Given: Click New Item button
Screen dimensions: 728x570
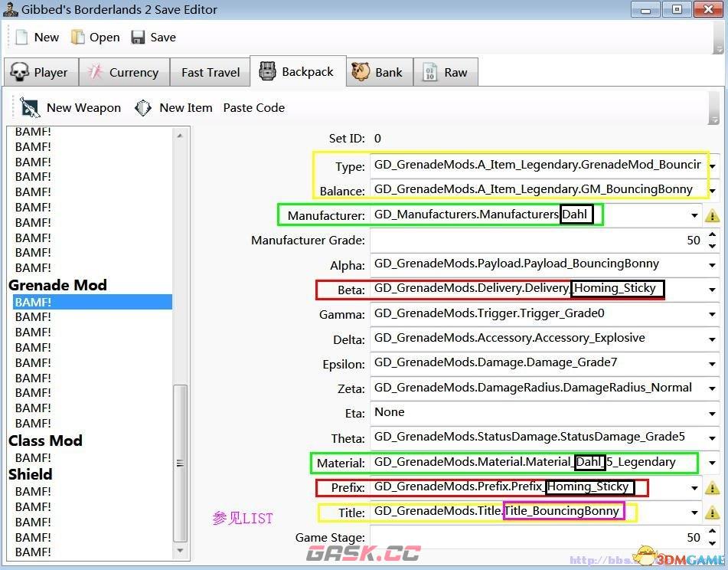Looking at the screenshot, I should click(x=174, y=108).
